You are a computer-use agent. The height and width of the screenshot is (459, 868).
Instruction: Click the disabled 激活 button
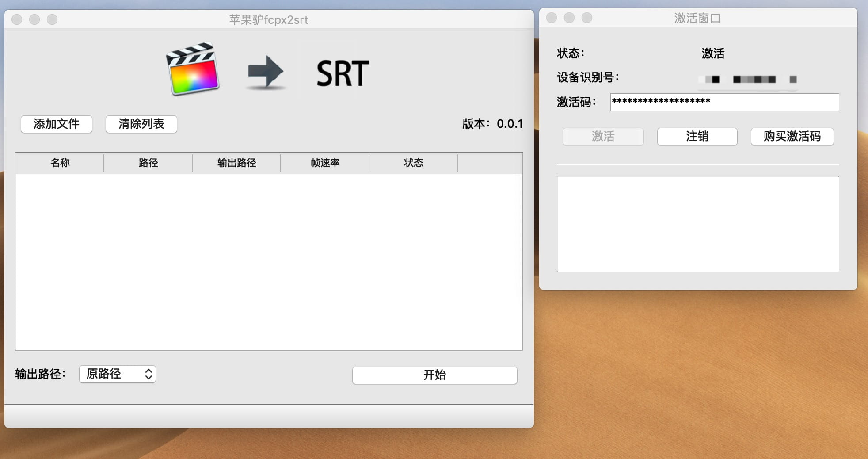pyautogui.click(x=603, y=136)
